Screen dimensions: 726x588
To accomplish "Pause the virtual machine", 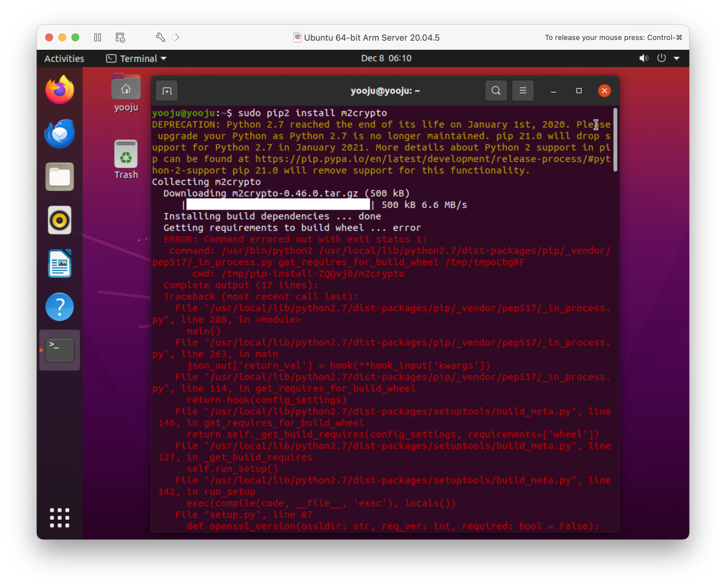I will (98, 37).
